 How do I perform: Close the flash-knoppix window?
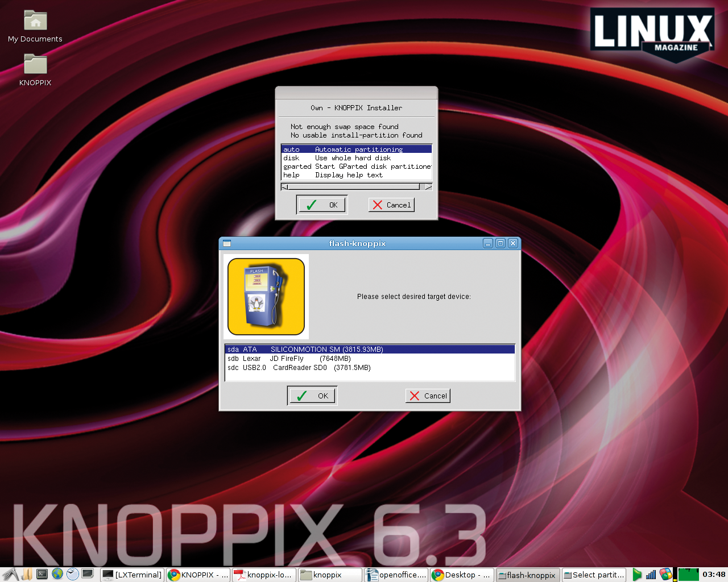[513, 243]
